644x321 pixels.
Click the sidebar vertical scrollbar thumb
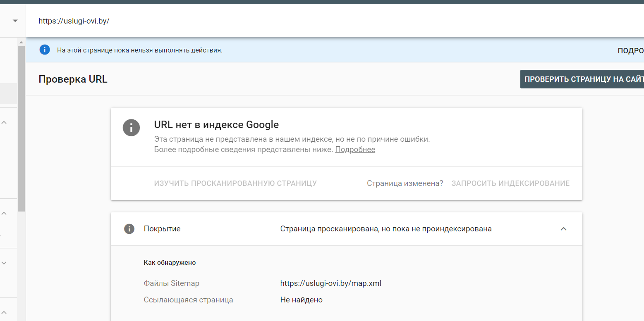click(21, 129)
